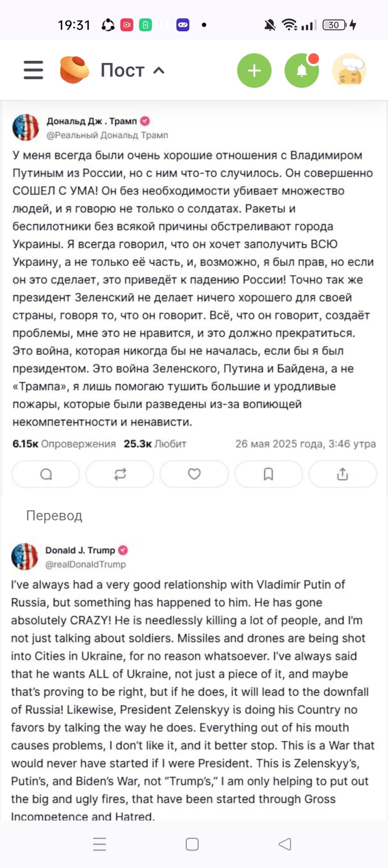Like the post with heart button

194,474
